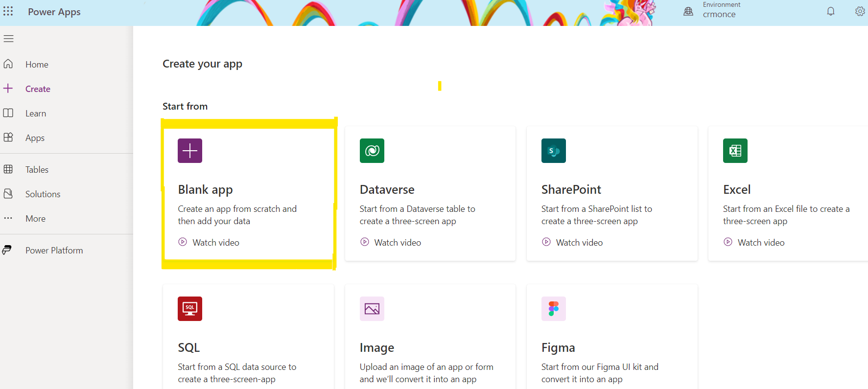Open notifications bell icon
868x389 pixels.
[831, 11]
